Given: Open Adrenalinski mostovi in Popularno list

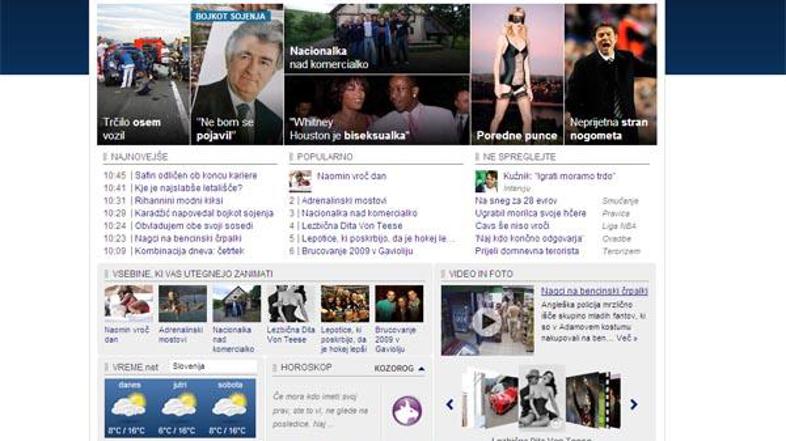Looking at the screenshot, I should click(x=344, y=200).
